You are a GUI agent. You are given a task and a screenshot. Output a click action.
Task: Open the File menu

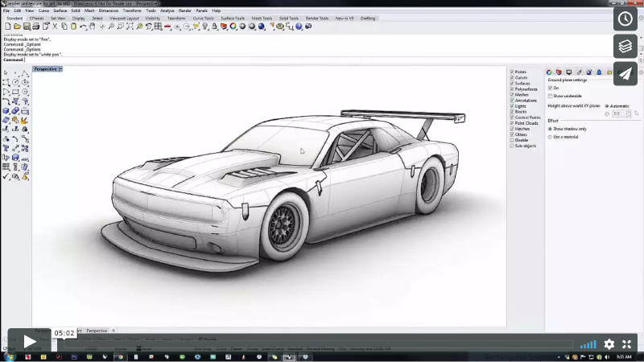(6, 10)
